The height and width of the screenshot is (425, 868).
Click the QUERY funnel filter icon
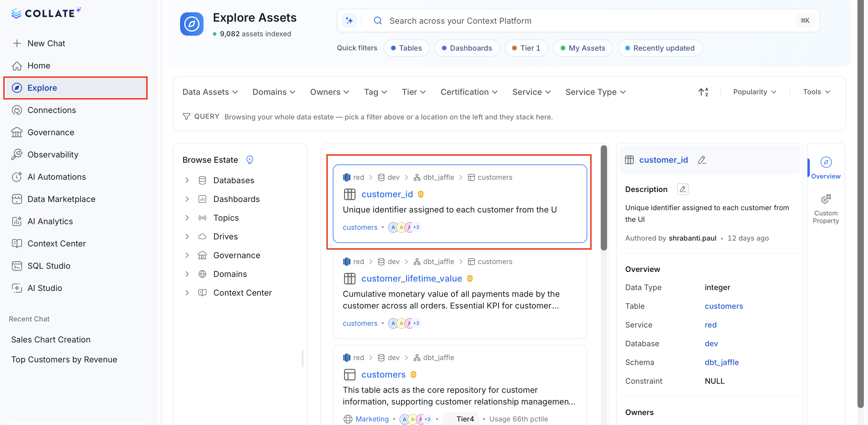point(186,116)
